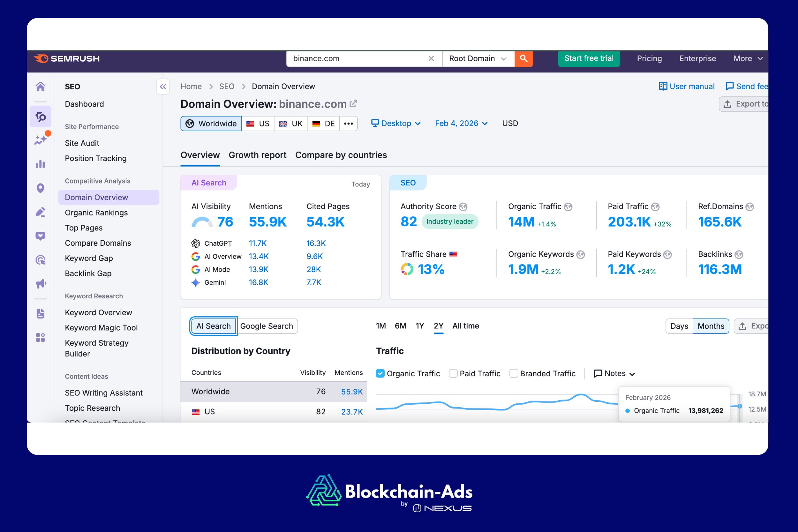Select the 1Y time range tab
The width and height of the screenshot is (798, 532).
tap(420, 326)
